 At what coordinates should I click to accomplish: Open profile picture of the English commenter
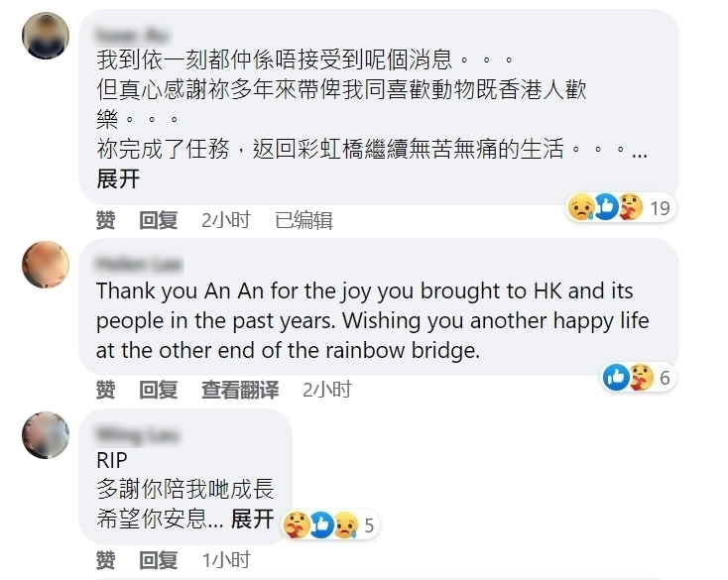[x=46, y=265]
